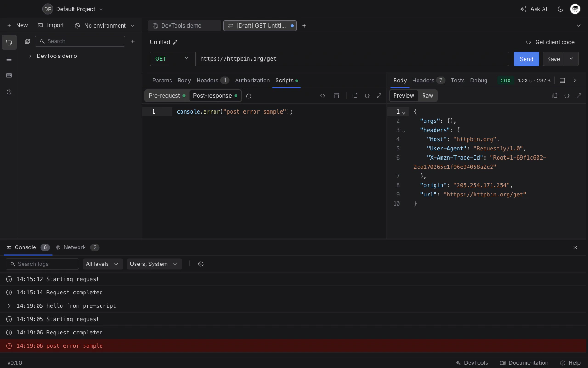588x368 pixels.
Task: Select the Pre-request script toggle
Action: point(167,96)
